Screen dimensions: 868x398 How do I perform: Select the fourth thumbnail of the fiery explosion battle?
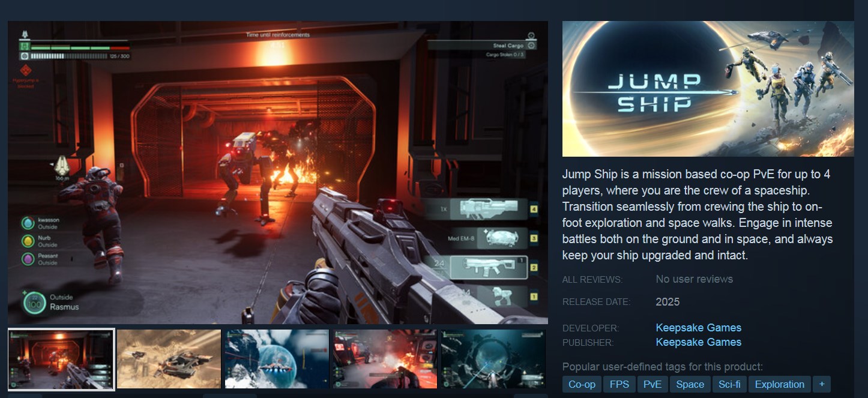(385, 359)
